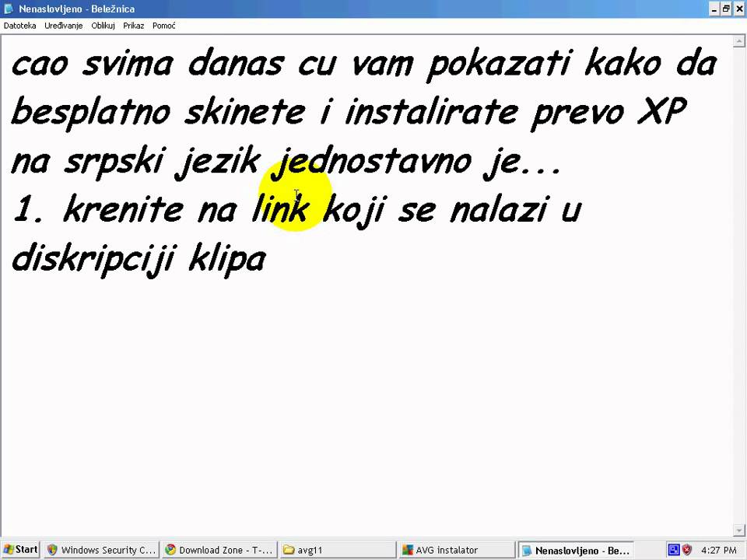The height and width of the screenshot is (560, 747).
Task: Click the word 'pokazati' in the text
Action: click(x=498, y=65)
